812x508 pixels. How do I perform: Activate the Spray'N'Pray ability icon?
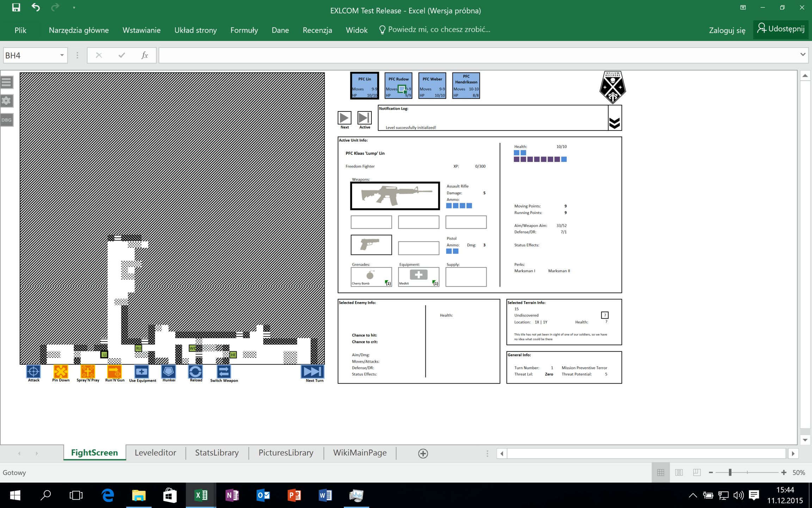[x=88, y=371]
